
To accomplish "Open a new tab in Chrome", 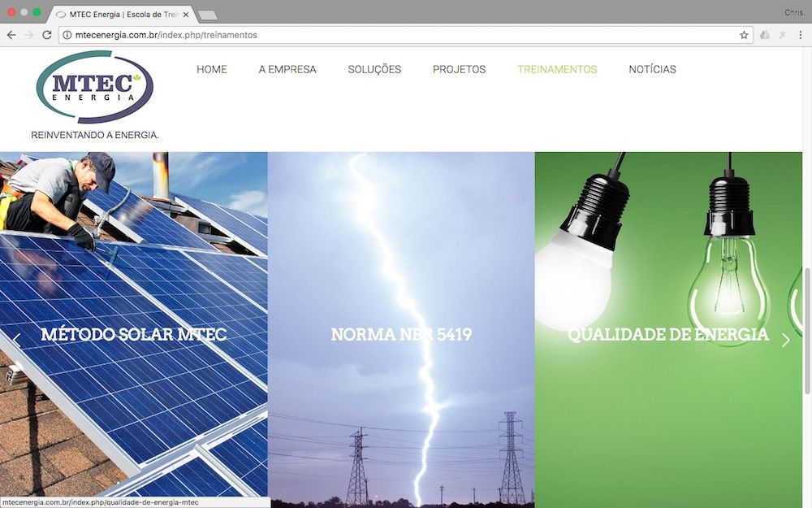I will [x=207, y=15].
